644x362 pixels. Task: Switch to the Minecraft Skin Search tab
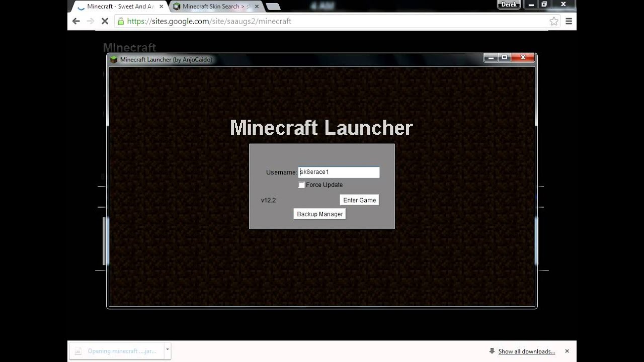pyautogui.click(x=216, y=7)
